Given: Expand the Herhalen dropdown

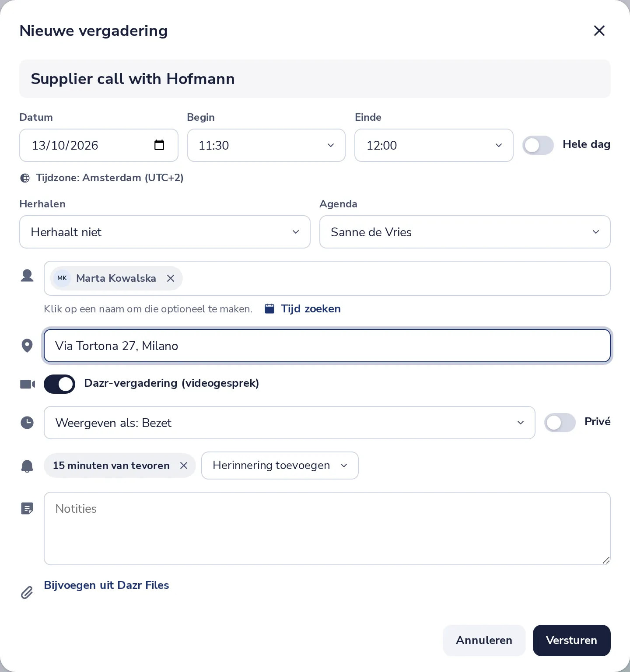Looking at the screenshot, I should tap(165, 232).
